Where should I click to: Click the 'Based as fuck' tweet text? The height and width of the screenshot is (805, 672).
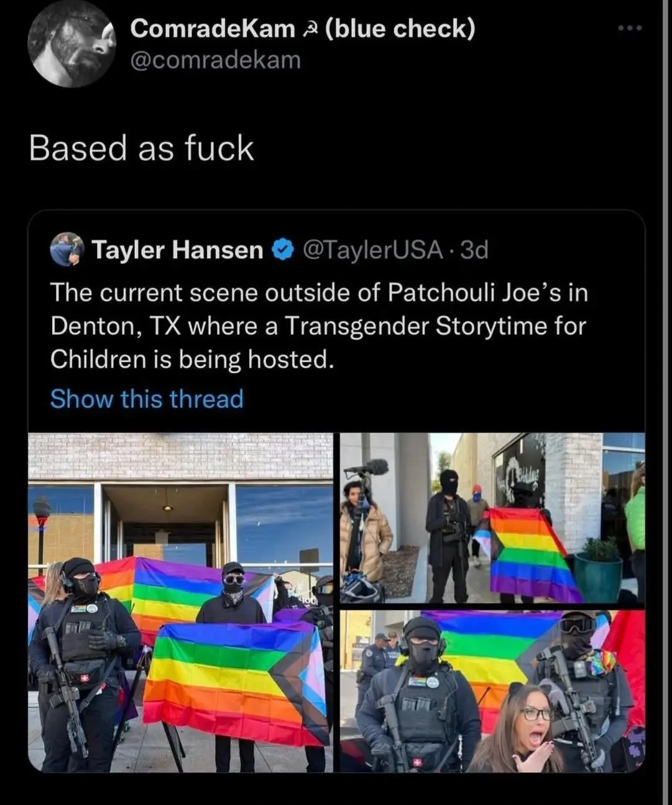pyautogui.click(x=142, y=149)
